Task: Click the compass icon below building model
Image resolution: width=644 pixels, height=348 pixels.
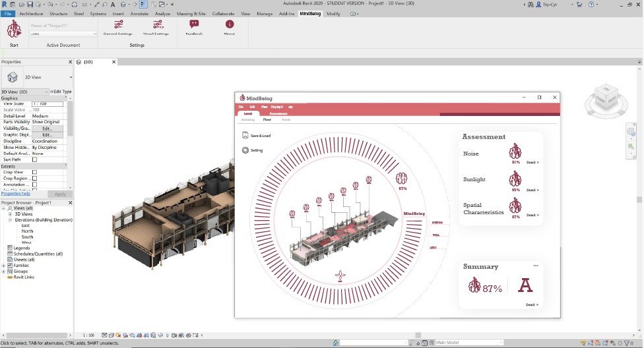Action: (x=340, y=275)
